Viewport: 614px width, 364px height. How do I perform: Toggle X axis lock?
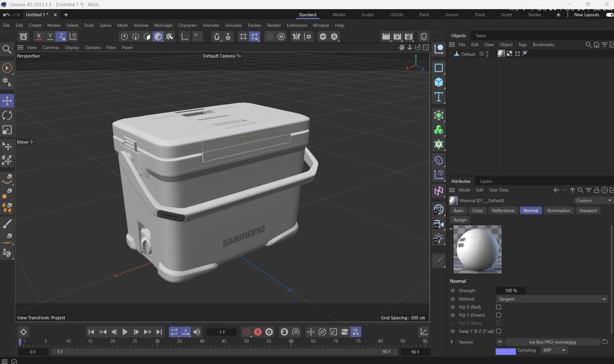pyautogui.click(x=38, y=36)
